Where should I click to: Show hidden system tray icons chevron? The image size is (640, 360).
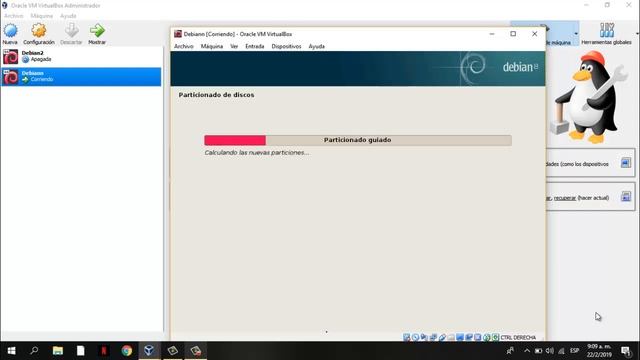point(527,351)
